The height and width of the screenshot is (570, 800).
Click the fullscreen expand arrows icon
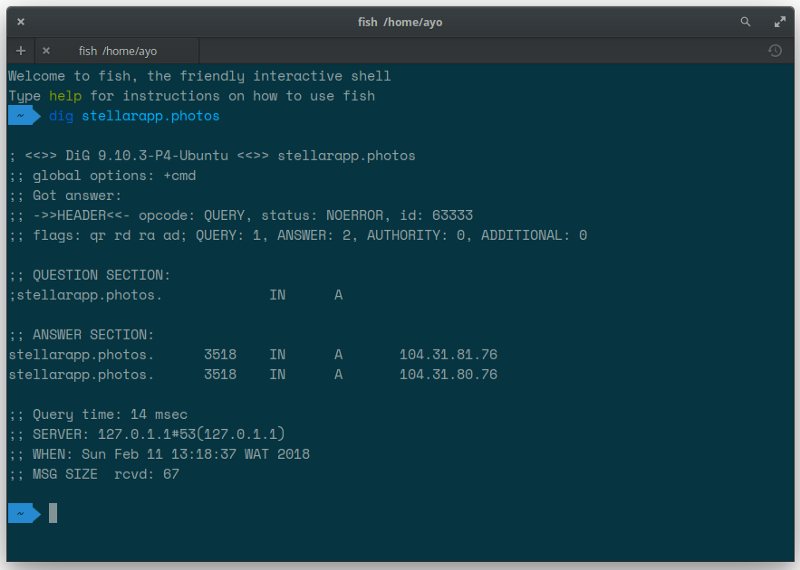click(x=780, y=22)
